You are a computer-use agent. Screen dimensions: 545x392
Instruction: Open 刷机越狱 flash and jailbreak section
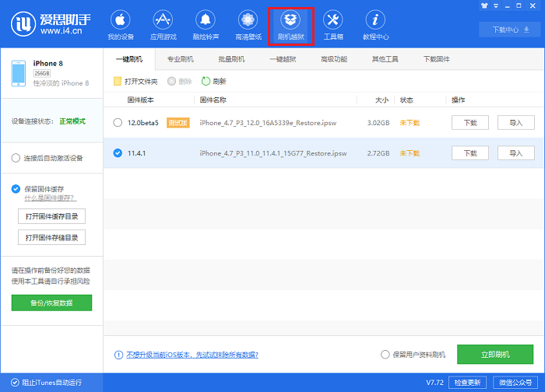(x=291, y=26)
